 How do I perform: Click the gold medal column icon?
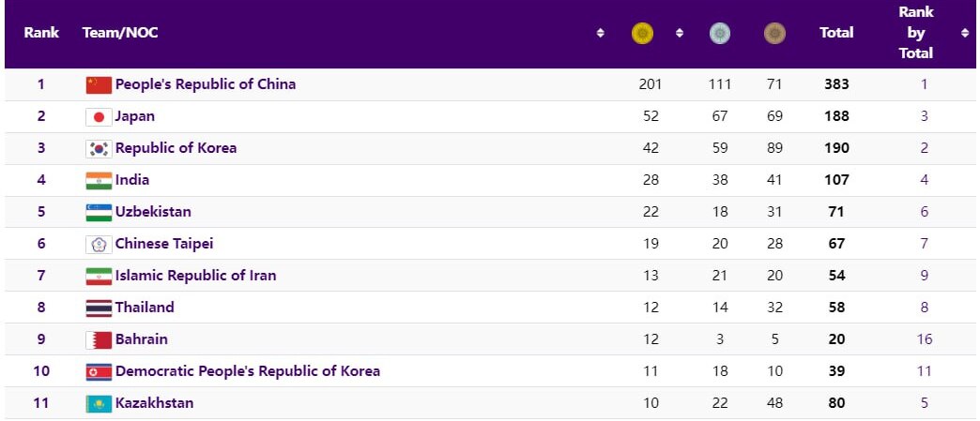[642, 34]
